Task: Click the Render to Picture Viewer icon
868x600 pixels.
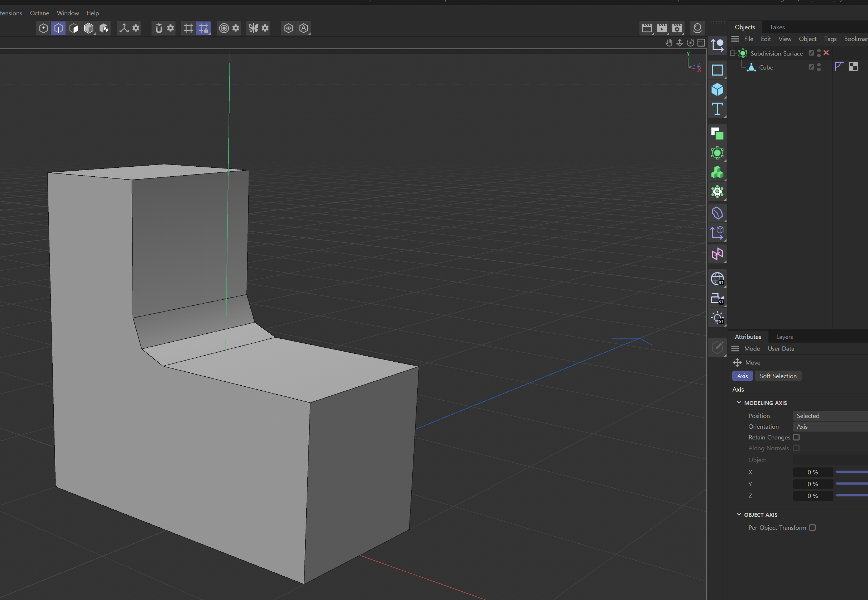Action: 662,28
